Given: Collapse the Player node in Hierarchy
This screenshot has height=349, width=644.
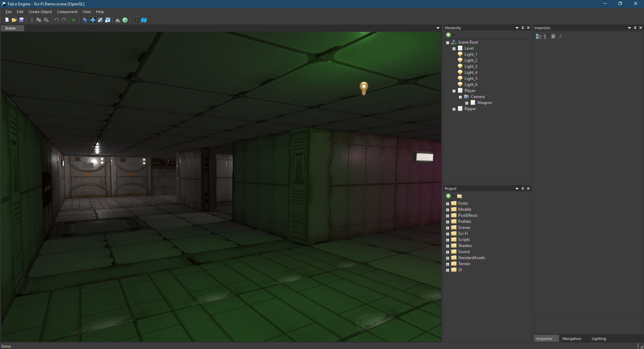Looking at the screenshot, I should click(x=454, y=90).
